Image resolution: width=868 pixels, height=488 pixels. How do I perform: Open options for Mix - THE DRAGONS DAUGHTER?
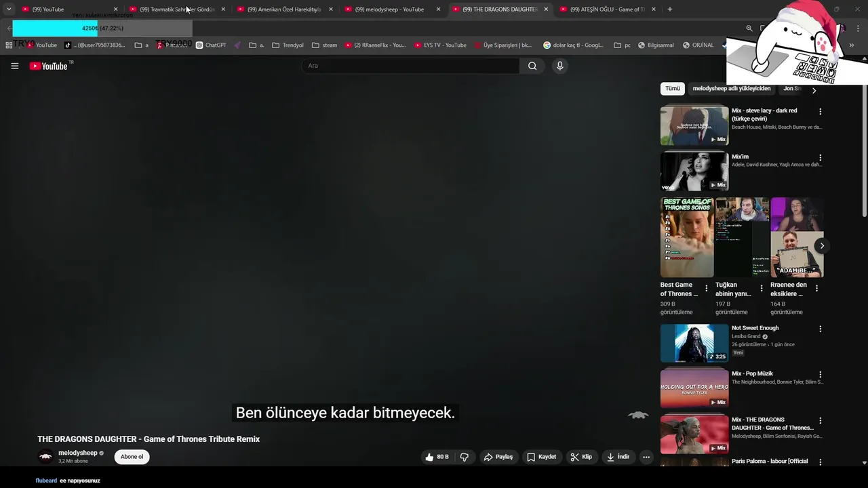click(x=820, y=420)
